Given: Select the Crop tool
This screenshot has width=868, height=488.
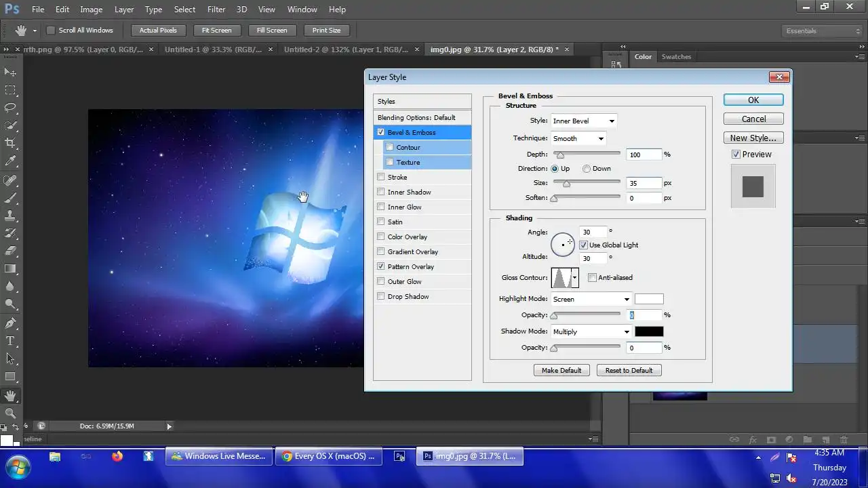Looking at the screenshot, I should (10, 143).
